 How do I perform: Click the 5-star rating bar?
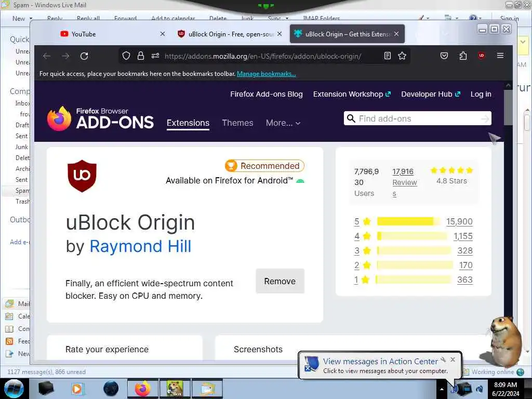(x=408, y=221)
